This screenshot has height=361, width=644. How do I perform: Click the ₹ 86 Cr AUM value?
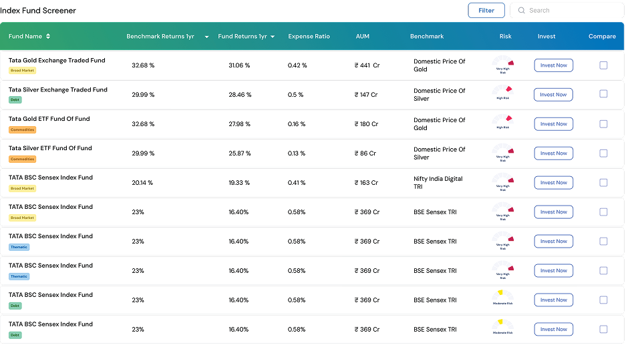tap(365, 153)
